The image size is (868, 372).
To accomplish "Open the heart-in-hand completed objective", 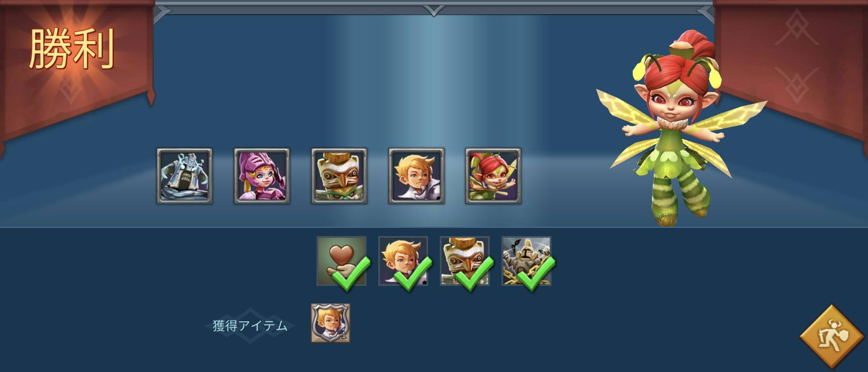I will point(342,261).
